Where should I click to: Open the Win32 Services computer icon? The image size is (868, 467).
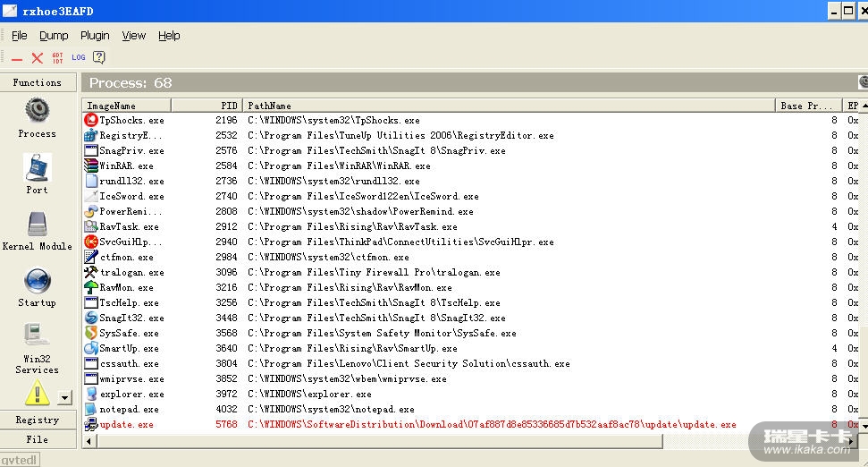[x=37, y=335]
